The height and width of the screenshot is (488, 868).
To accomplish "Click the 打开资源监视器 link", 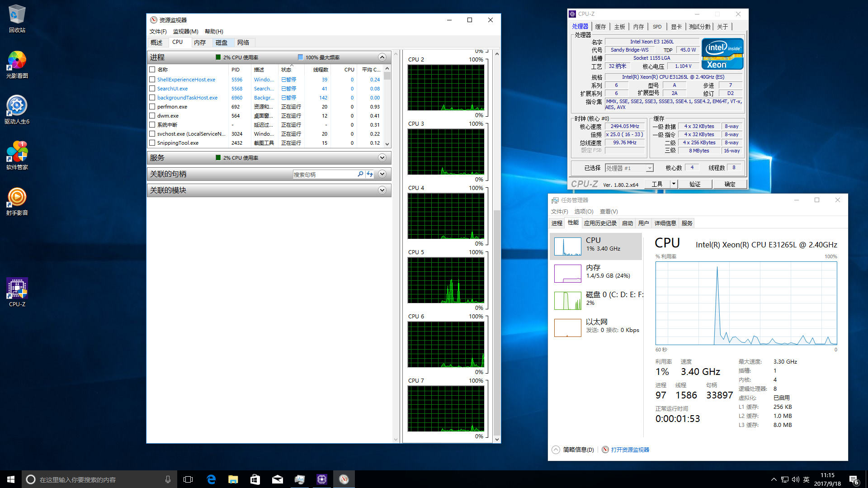I will coord(630,450).
